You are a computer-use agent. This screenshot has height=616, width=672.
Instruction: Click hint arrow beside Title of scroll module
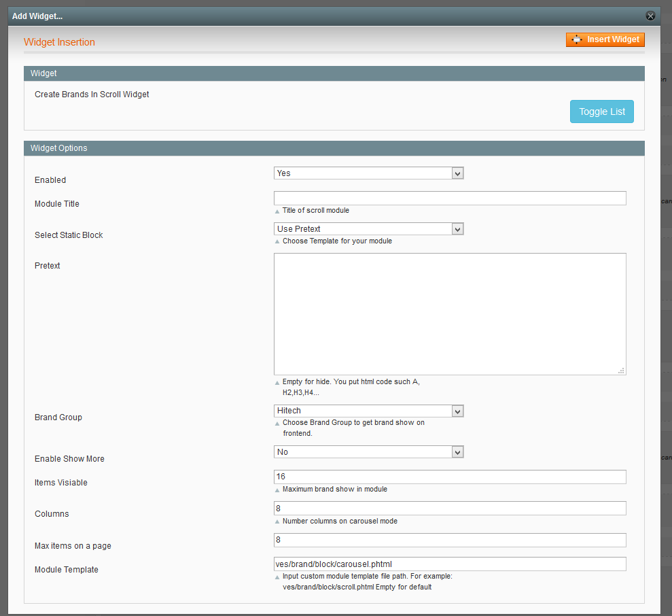[x=277, y=211]
